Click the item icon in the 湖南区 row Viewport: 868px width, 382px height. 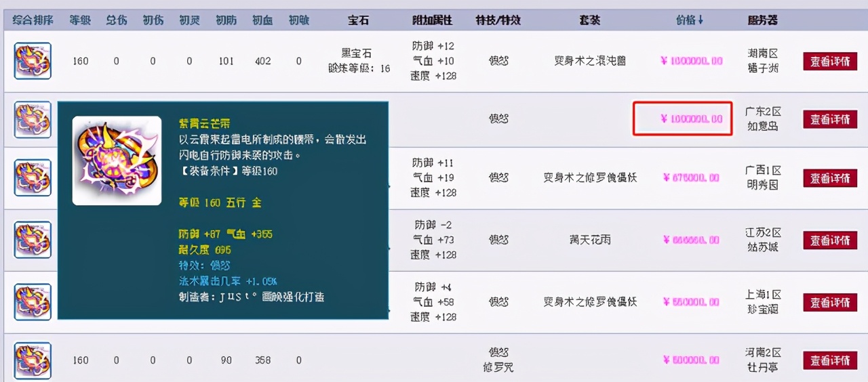pos(33,61)
